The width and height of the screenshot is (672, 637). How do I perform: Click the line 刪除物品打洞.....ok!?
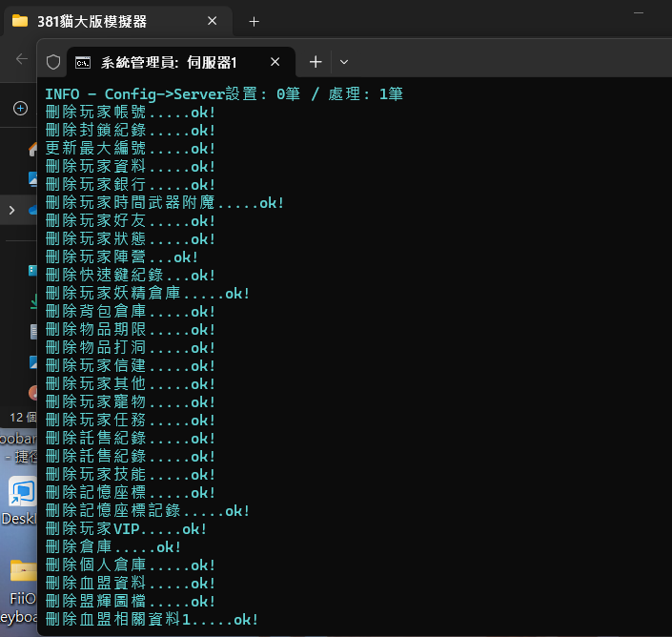(x=131, y=348)
